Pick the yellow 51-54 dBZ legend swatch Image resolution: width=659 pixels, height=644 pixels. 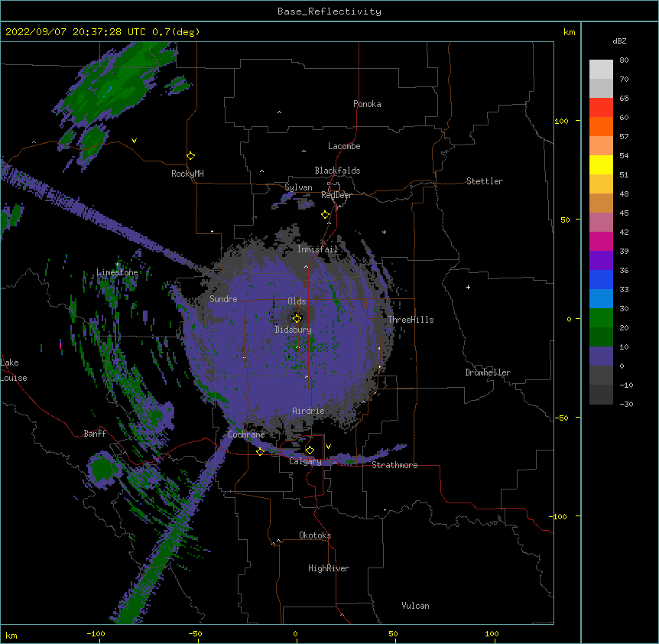[x=601, y=164]
